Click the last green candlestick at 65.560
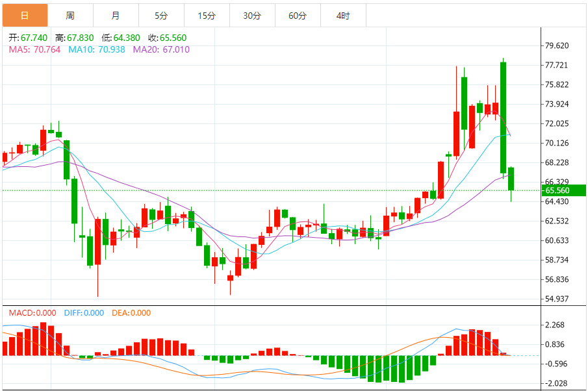The height and width of the screenshot is (391, 588). tap(511, 179)
